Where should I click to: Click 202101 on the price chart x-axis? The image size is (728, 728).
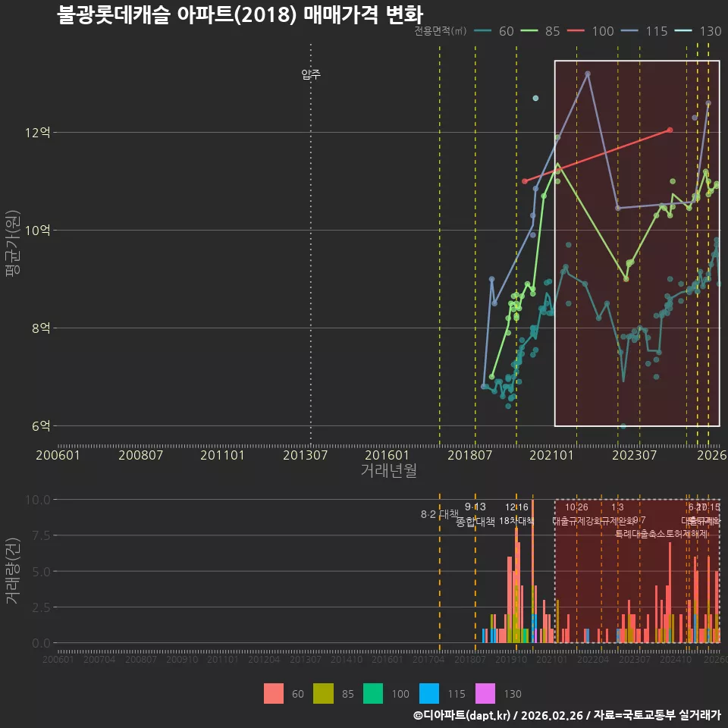tap(551, 455)
